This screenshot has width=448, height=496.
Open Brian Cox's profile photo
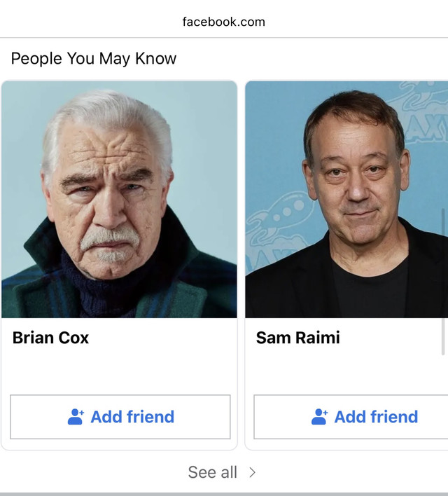click(x=119, y=200)
